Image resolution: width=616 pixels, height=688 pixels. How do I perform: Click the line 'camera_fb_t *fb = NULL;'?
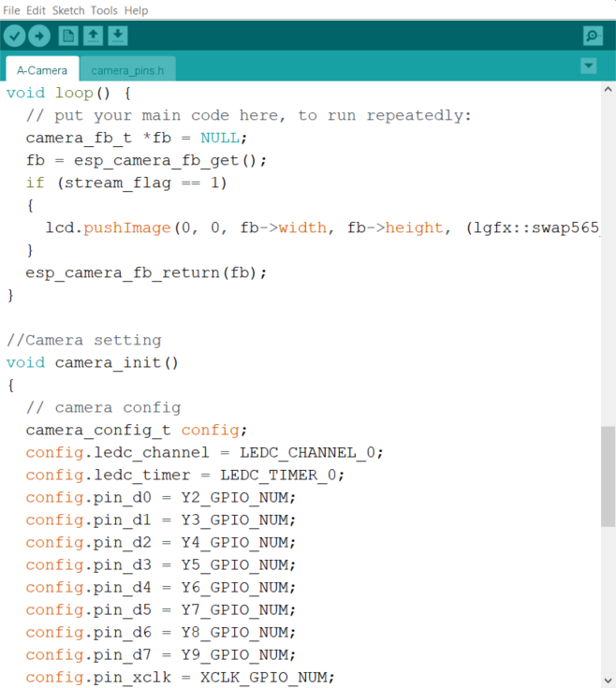pyautogui.click(x=137, y=138)
